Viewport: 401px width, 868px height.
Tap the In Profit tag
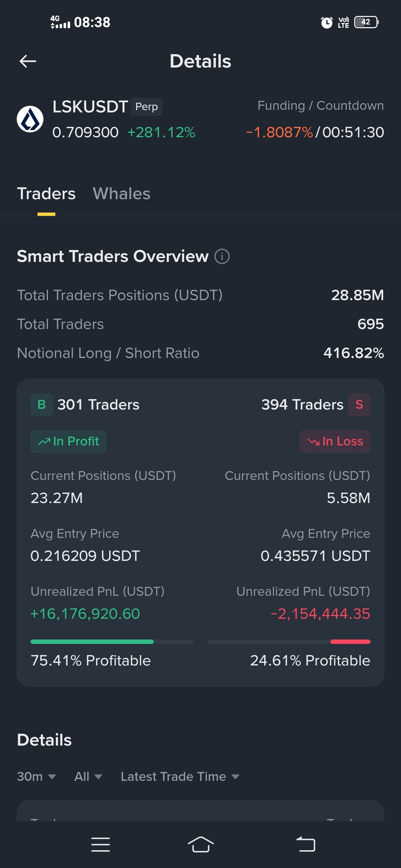[68, 441]
